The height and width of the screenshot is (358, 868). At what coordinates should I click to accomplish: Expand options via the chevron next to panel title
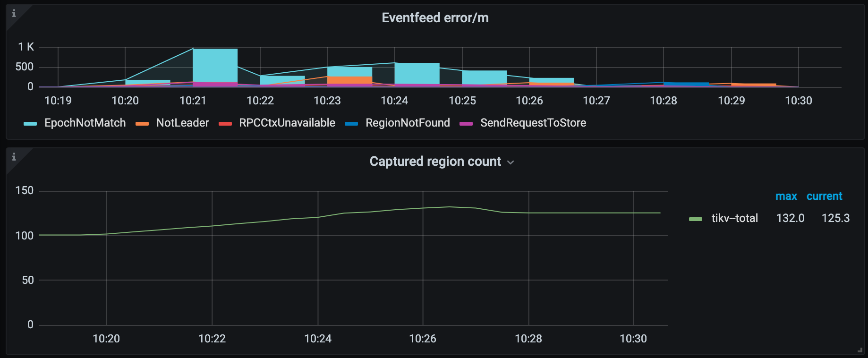[x=511, y=162]
